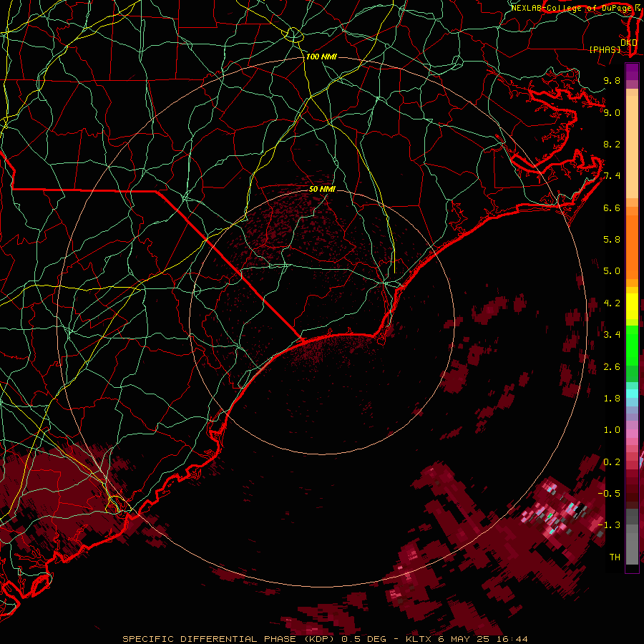The height and width of the screenshot is (644, 644).
Task: Click the 6.6 value on the color scale
Action: [612, 208]
